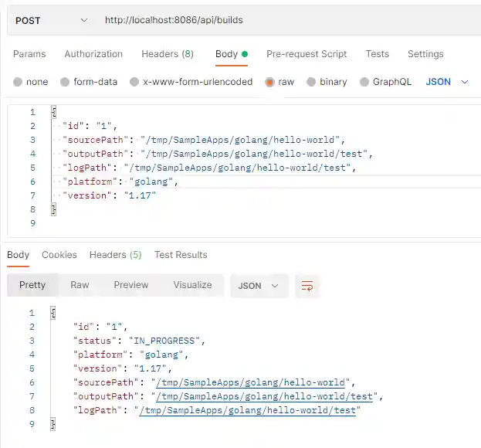Select the raw body radio button

point(270,82)
